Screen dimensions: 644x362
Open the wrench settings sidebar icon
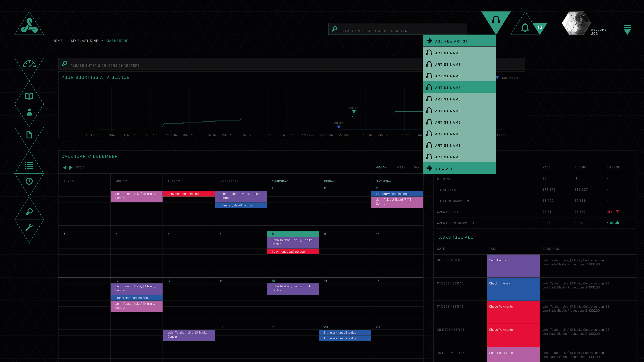coord(29,227)
